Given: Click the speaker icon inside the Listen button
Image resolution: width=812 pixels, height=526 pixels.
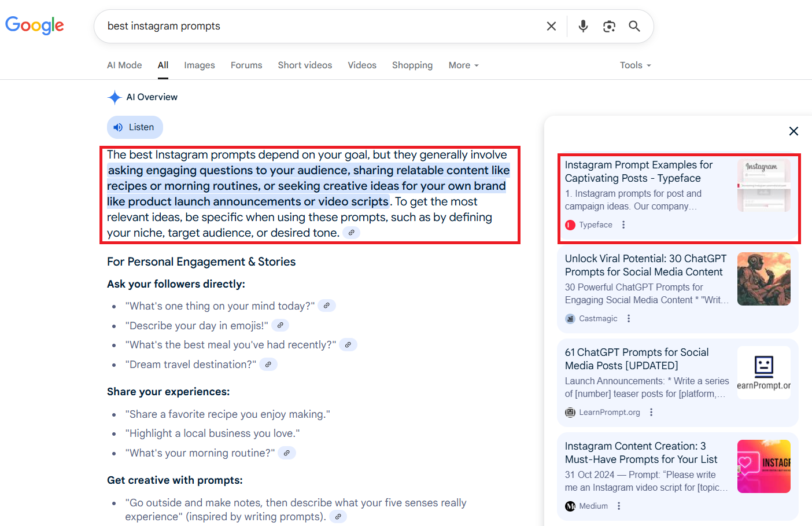Looking at the screenshot, I should coord(119,127).
